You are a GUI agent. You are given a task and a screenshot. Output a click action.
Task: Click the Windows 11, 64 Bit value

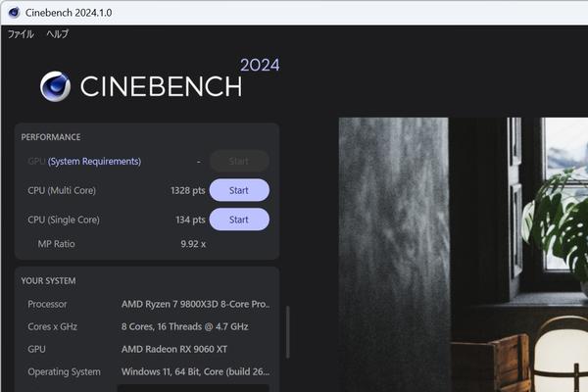195,371
